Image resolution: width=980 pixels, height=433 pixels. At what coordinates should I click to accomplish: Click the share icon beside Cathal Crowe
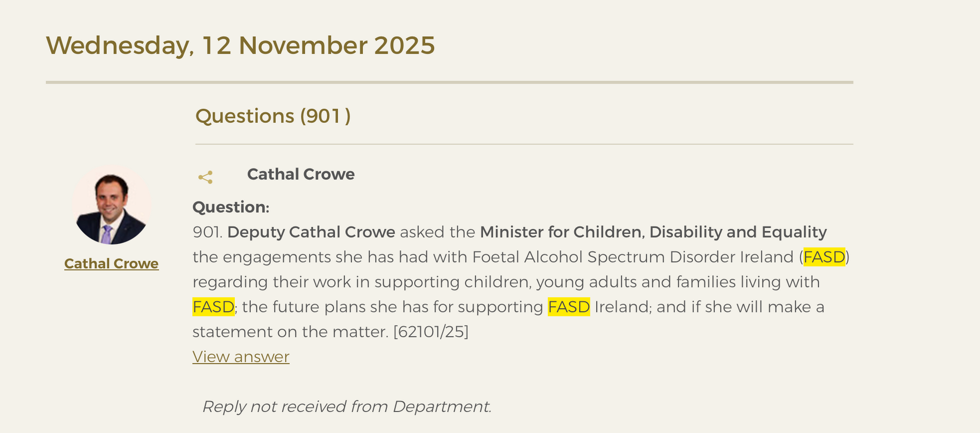205,177
